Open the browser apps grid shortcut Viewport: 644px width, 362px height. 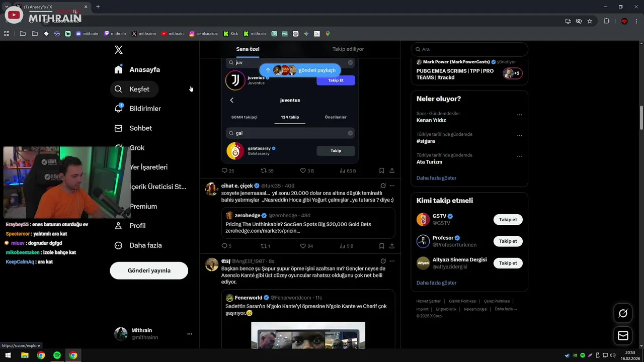[7, 34]
